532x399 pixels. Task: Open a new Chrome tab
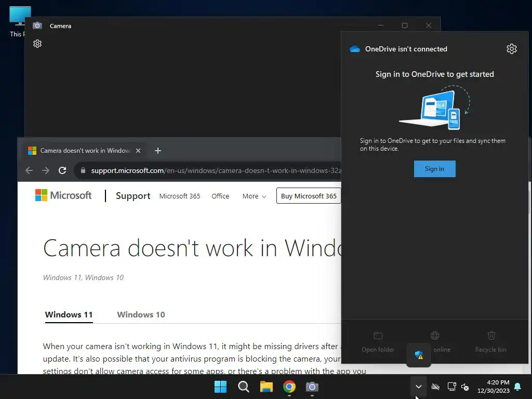[x=158, y=151]
